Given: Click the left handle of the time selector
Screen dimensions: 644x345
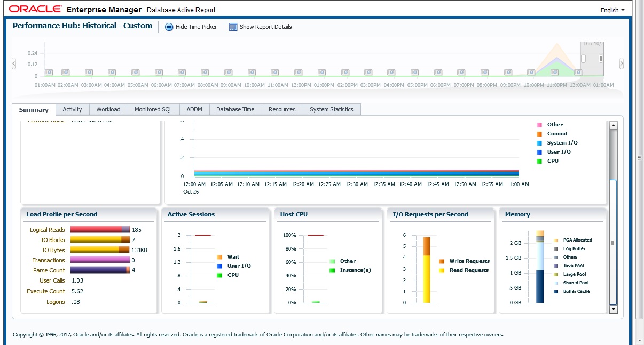Looking at the screenshot, I should 584,59.
